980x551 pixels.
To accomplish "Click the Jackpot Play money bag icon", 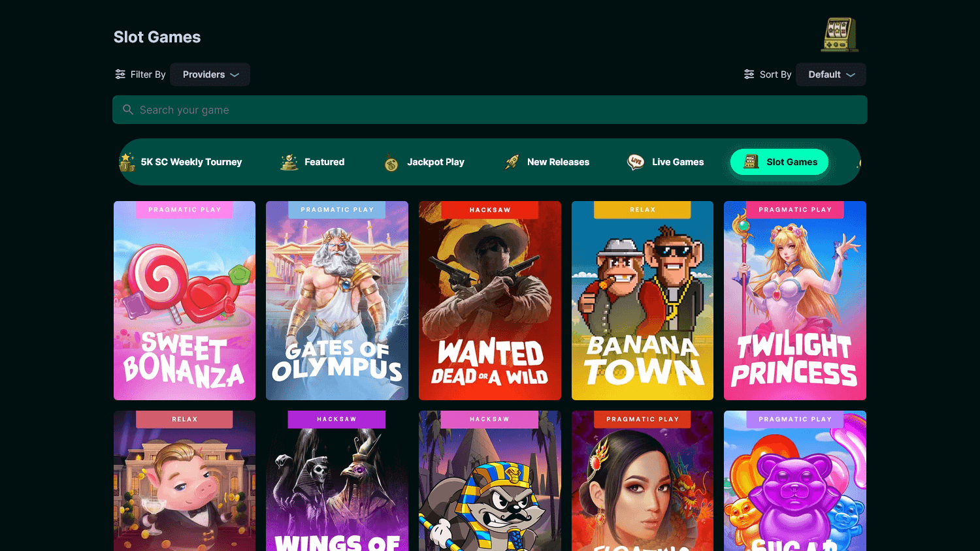I will (x=391, y=163).
